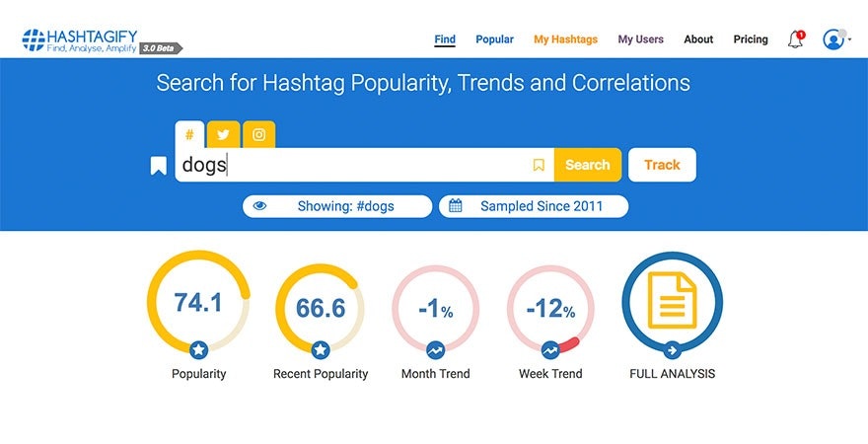Select the hashtag search tab
Image resolution: width=868 pixels, height=444 pixels.
189,135
